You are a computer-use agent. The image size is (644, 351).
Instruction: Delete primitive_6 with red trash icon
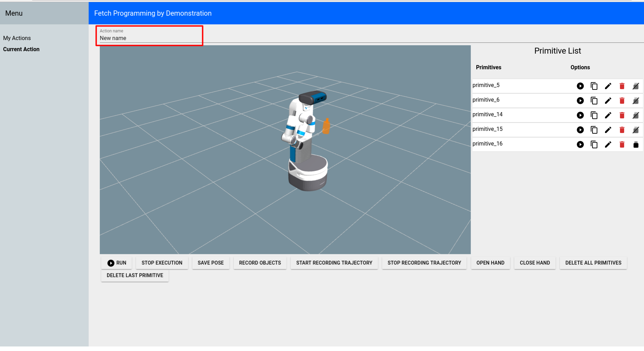pos(622,101)
